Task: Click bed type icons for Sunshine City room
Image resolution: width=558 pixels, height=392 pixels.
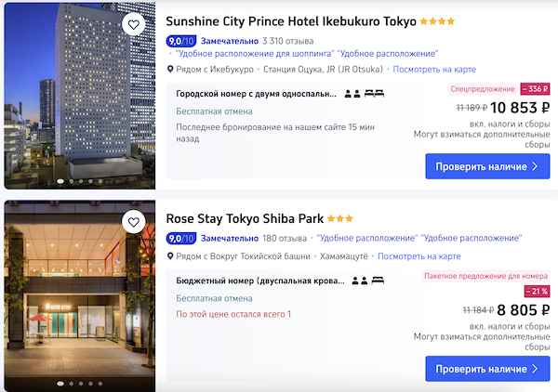Action: tap(375, 94)
